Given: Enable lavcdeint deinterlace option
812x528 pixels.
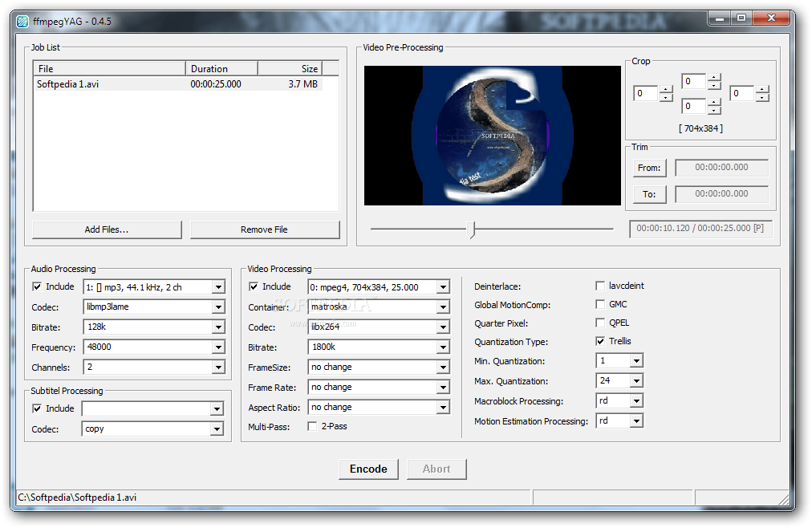Looking at the screenshot, I should (600, 286).
